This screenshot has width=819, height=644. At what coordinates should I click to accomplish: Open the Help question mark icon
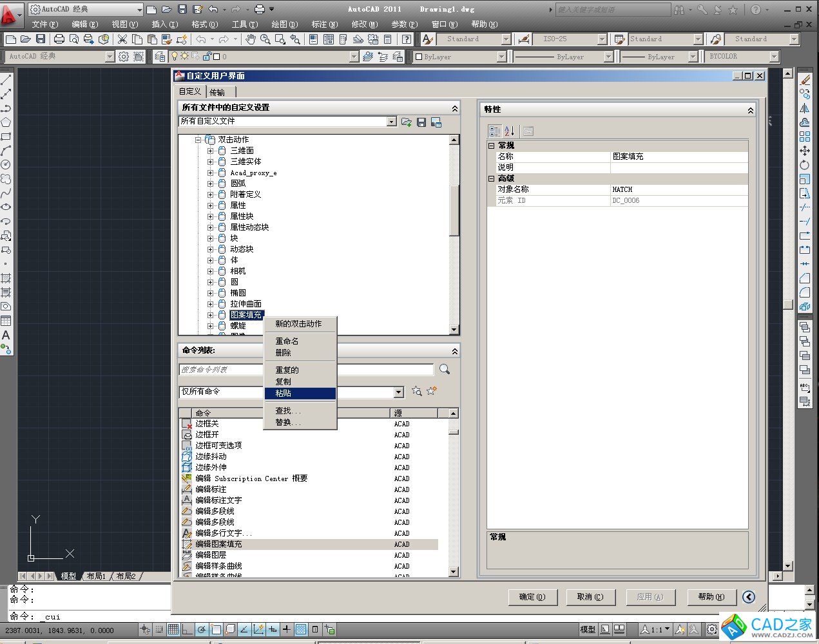(407, 39)
